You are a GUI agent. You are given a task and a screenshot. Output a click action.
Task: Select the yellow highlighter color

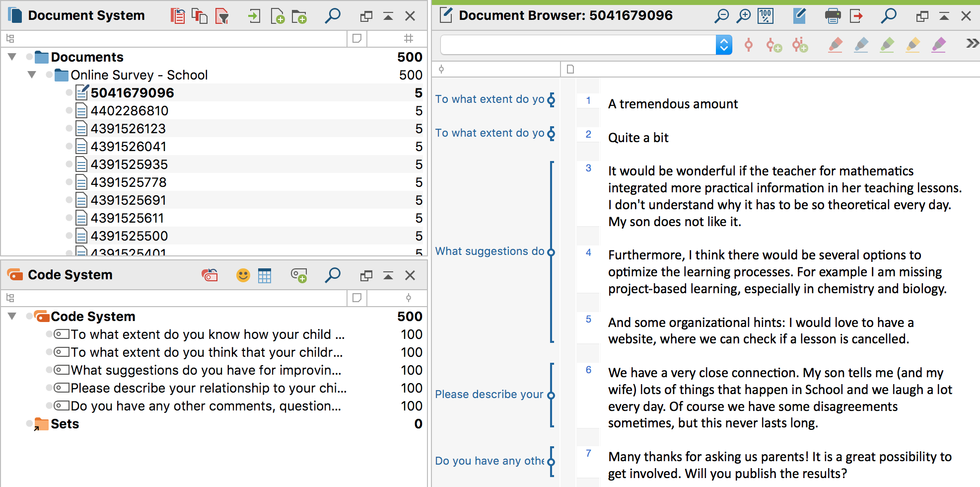(913, 45)
